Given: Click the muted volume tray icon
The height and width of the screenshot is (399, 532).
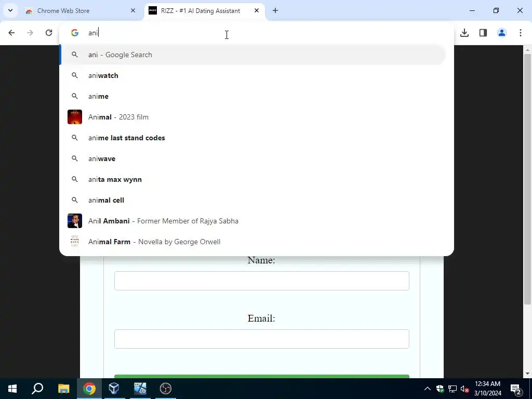Looking at the screenshot, I should [x=464, y=389].
